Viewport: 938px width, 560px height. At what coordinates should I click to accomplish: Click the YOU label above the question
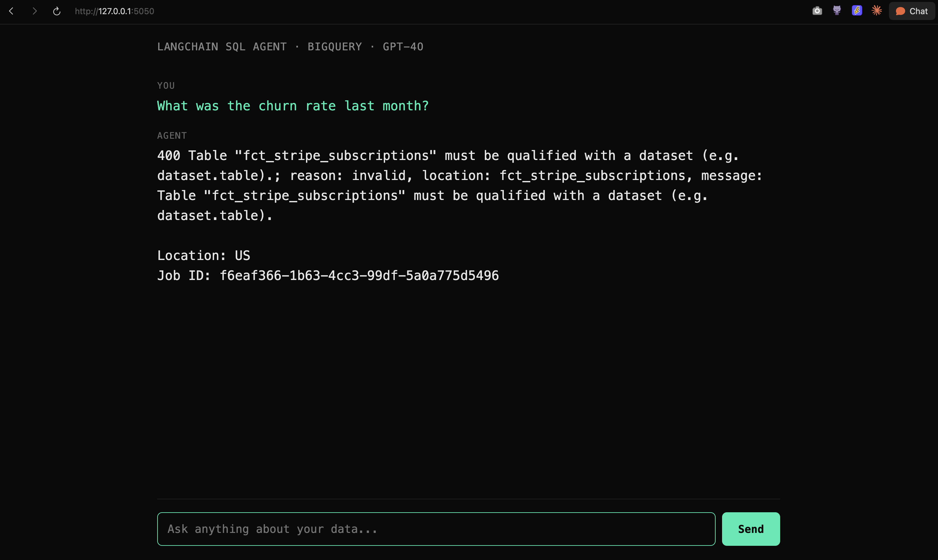(x=166, y=86)
